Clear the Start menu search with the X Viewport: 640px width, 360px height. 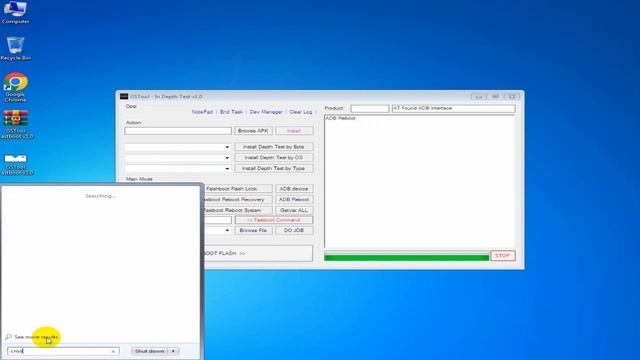click(x=113, y=351)
